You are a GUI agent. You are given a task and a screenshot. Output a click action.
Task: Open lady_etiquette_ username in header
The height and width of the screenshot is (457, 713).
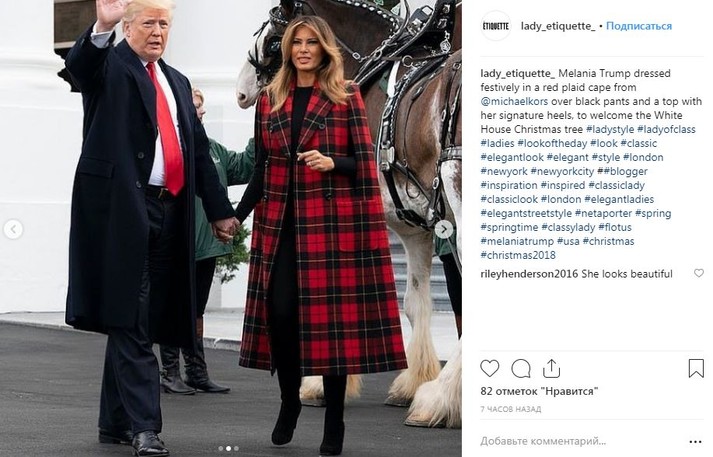click(x=558, y=26)
